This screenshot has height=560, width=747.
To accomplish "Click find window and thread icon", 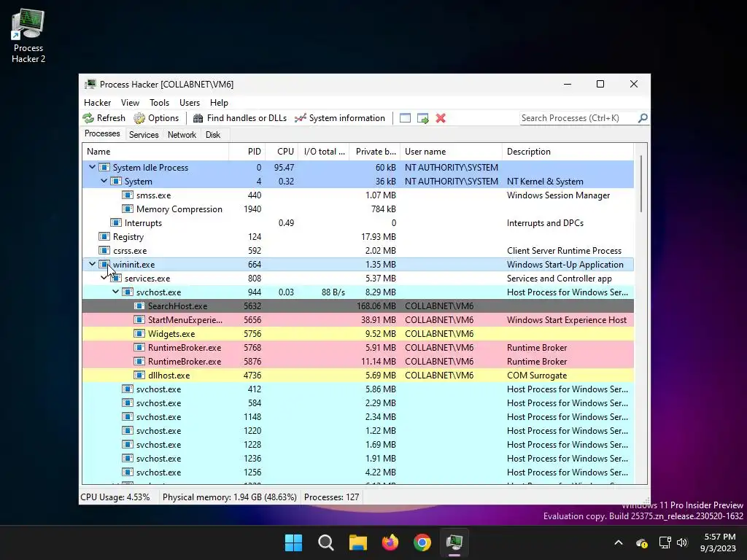I will pos(422,118).
